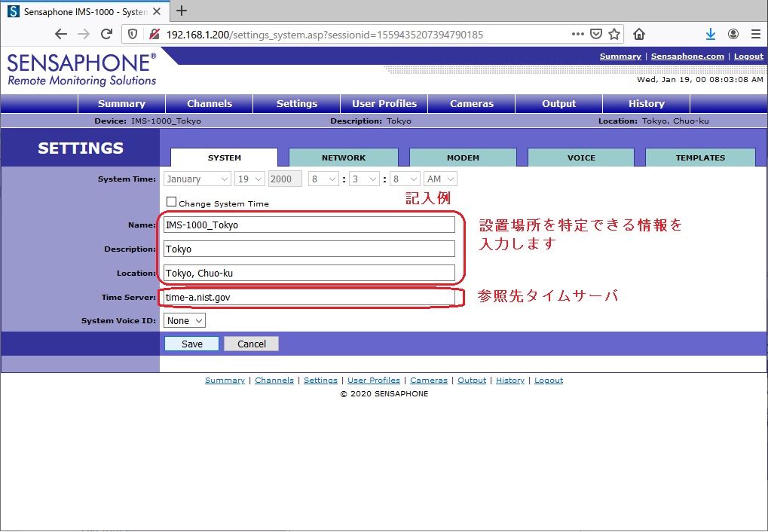The height and width of the screenshot is (532, 768).
Task: Click the footer Settings link
Action: click(x=320, y=380)
